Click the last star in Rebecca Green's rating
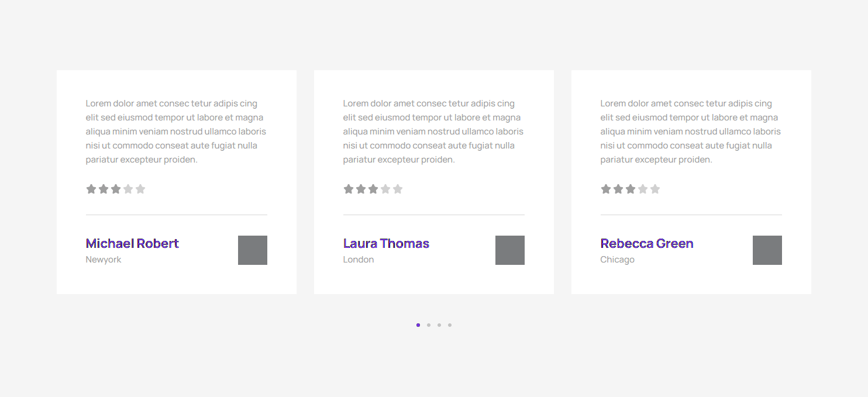 pos(655,189)
